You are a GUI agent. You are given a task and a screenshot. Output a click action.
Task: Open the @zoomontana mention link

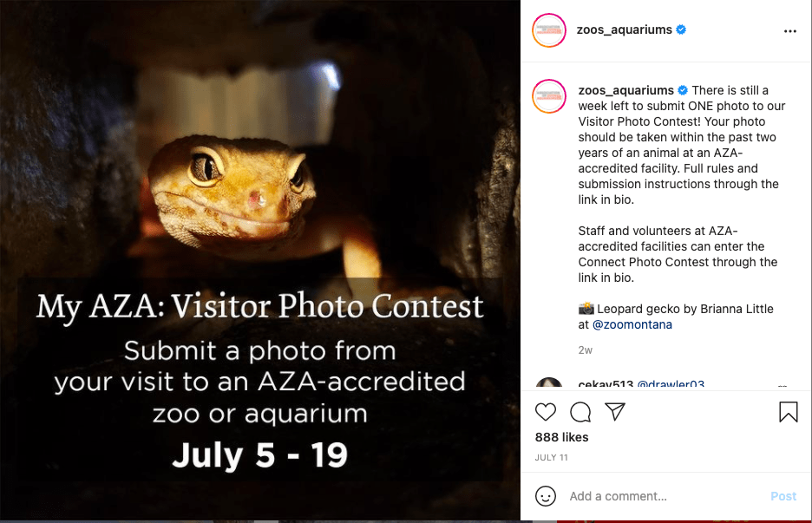[x=632, y=324]
